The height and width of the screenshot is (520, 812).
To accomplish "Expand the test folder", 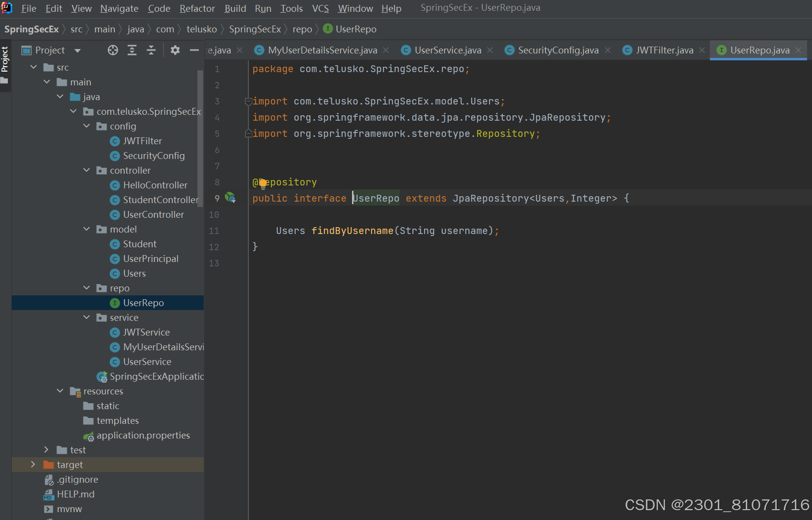I will 46,450.
